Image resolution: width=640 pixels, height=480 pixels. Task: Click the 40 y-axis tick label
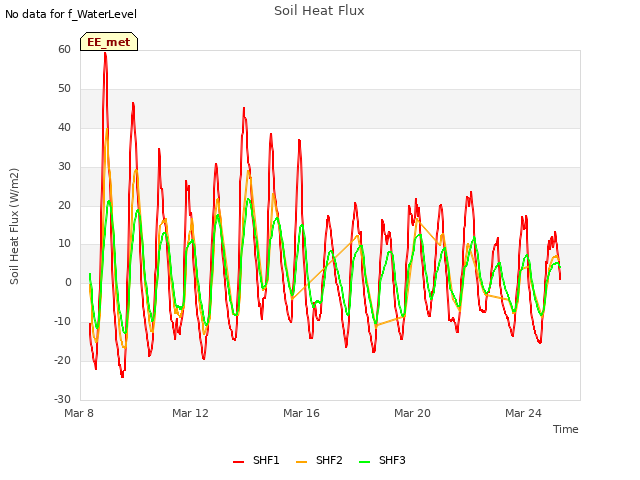(64, 127)
